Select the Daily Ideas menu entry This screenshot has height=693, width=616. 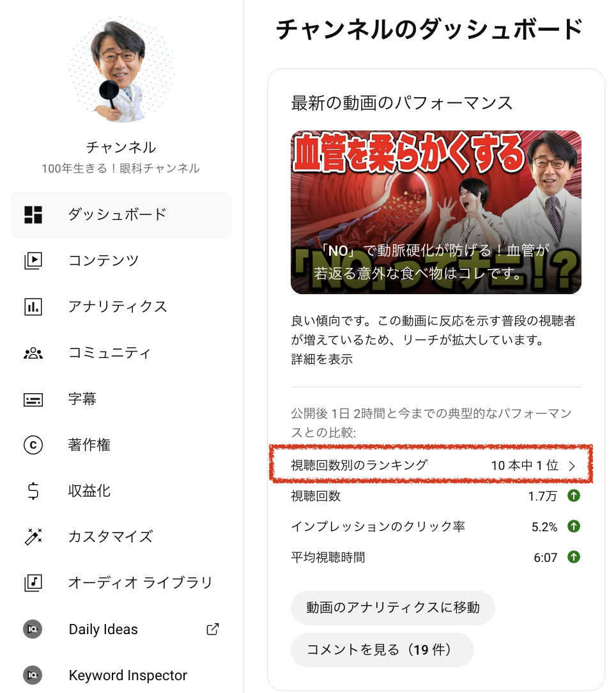click(x=121, y=629)
